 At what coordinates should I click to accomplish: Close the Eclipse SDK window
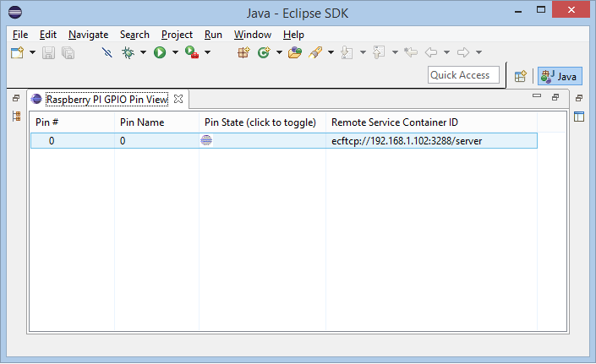(x=571, y=10)
